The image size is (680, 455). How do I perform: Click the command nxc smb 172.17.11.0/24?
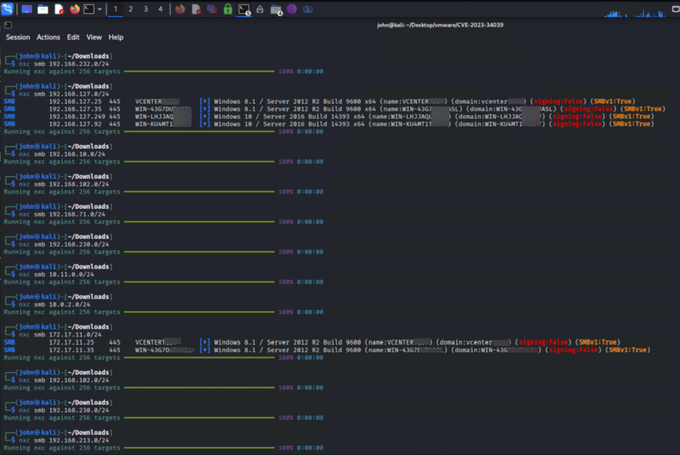pyautogui.click(x=60, y=334)
